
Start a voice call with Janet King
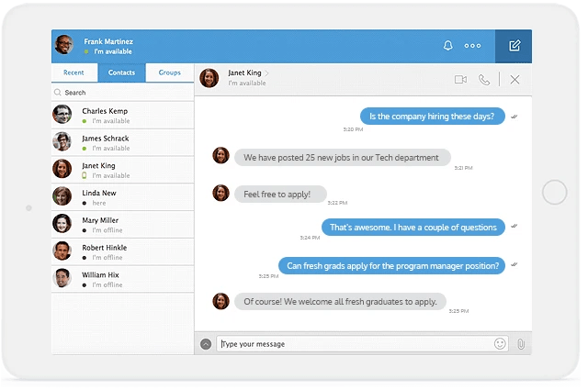click(484, 80)
